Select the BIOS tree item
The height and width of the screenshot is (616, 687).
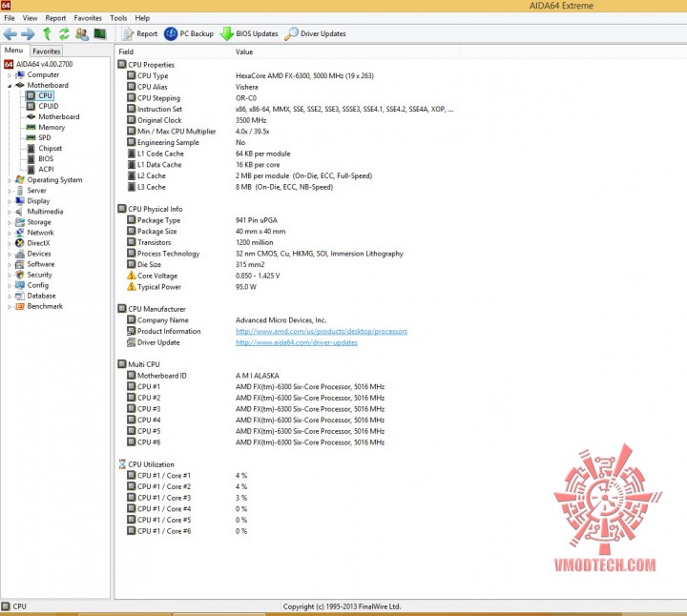point(46,158)
